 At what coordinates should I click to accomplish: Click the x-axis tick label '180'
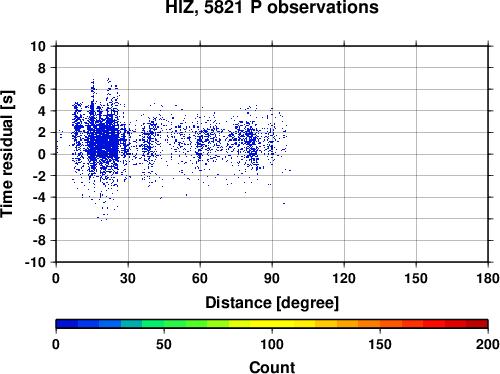click(488, 278)
